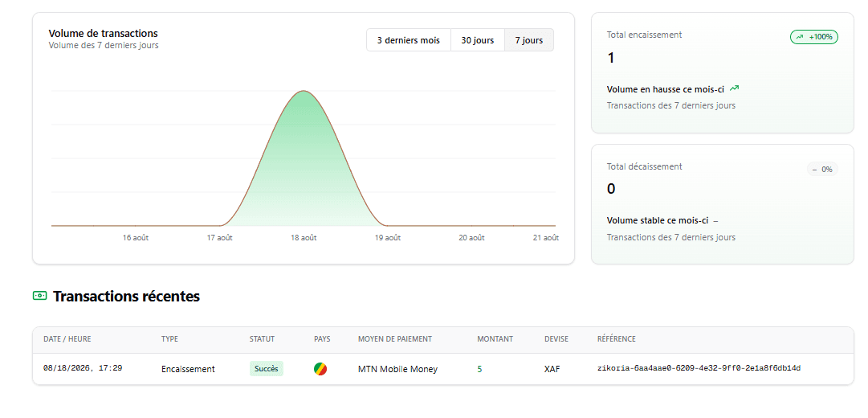Click the MOYEN DE PAIEMENT column header
The image size is (868, 418).
click(x=395, y=338)
